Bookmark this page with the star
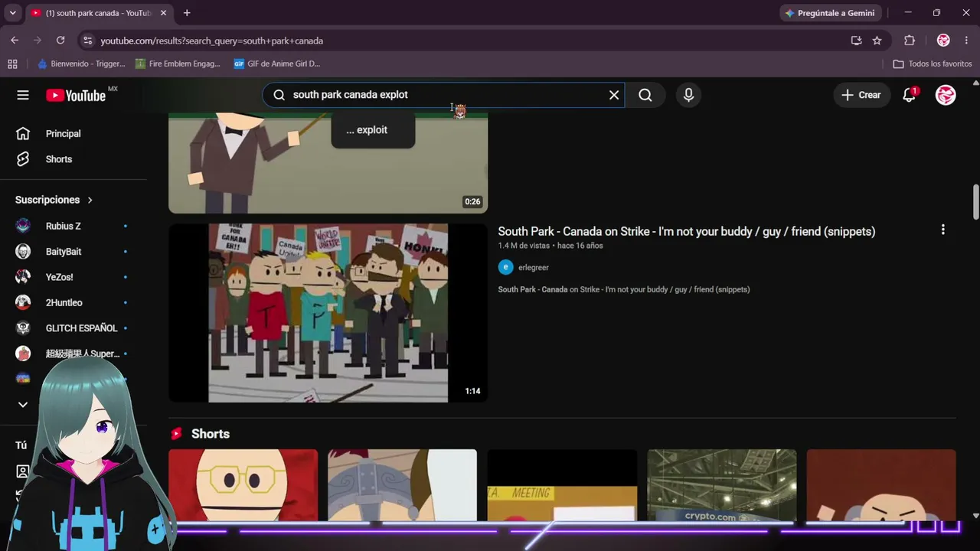 [x=877, y=41]
